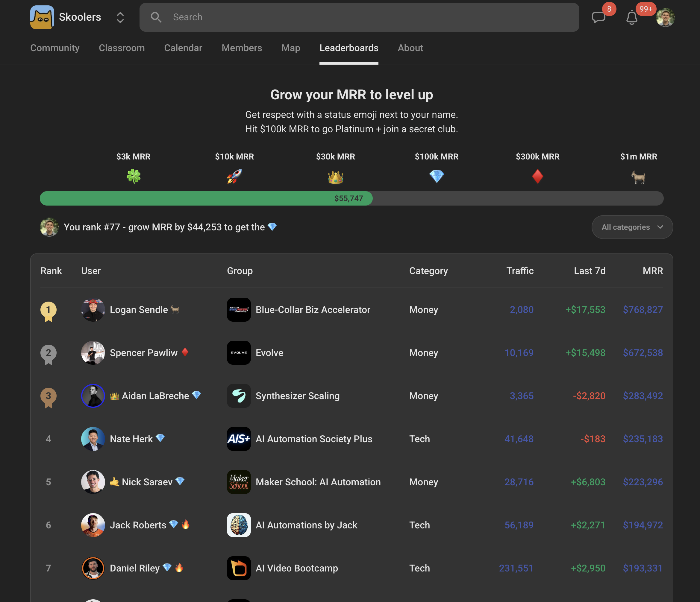Click the Maker School group logo

[x=239, y=482]
